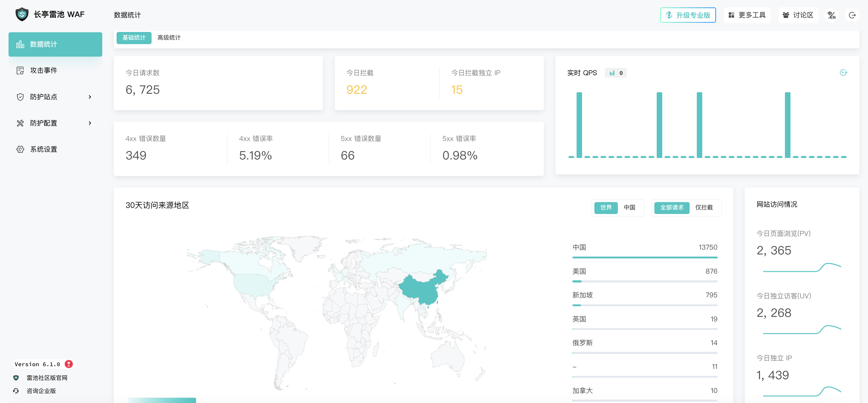
Task: Click the red version update arrow icon
Action: [x=69, y=364]
